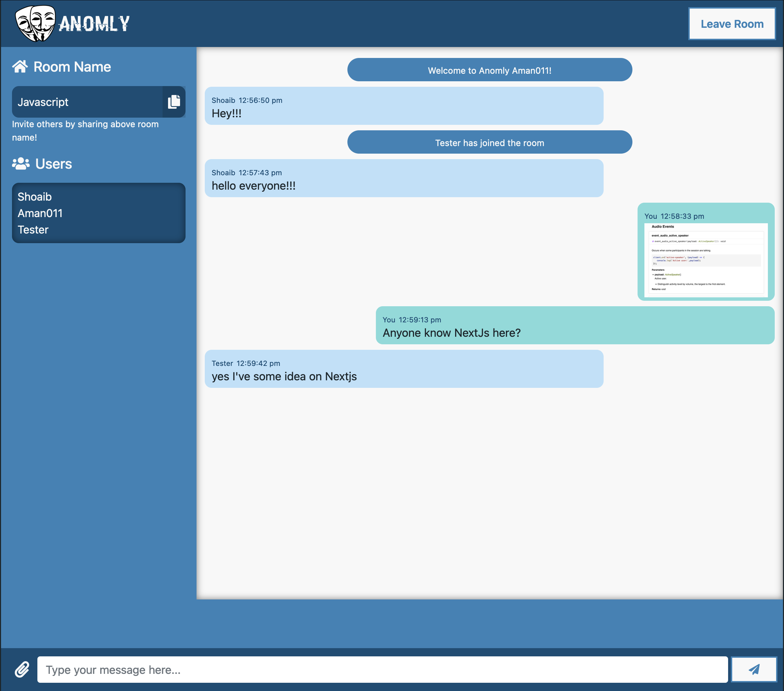Click the copy room name icon

click(172, 102)
